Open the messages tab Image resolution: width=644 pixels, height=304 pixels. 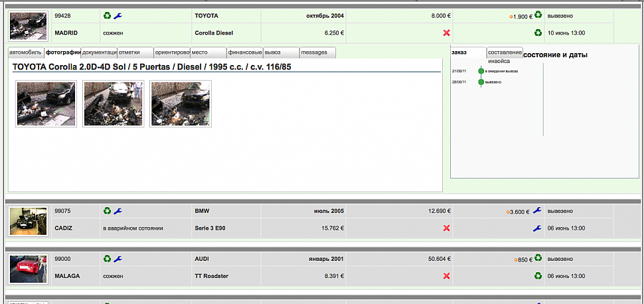pos(317,52)
